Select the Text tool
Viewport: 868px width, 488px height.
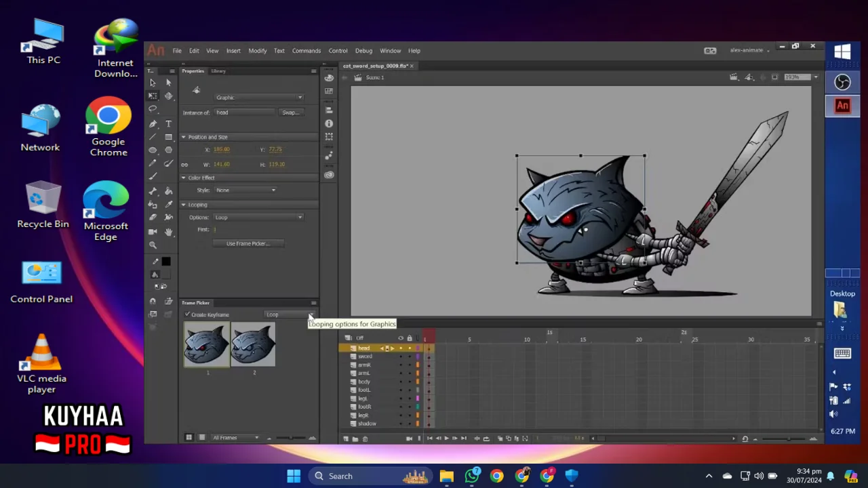click(168, 124)
